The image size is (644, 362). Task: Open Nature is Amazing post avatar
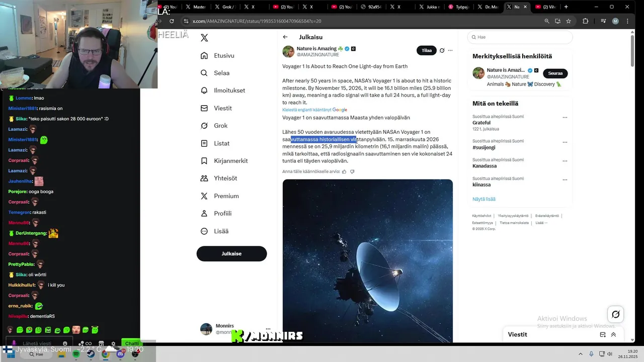click(288, 51)
